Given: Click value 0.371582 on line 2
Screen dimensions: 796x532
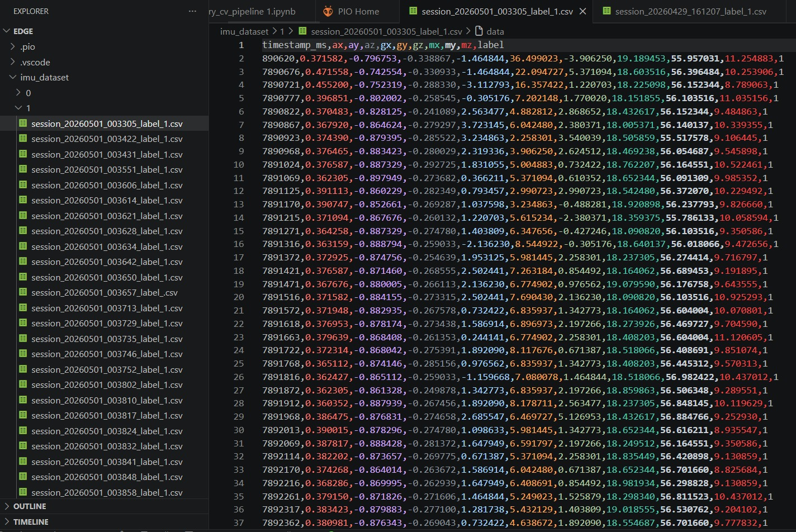Looking at the screenshot, I should coord(320,59).
